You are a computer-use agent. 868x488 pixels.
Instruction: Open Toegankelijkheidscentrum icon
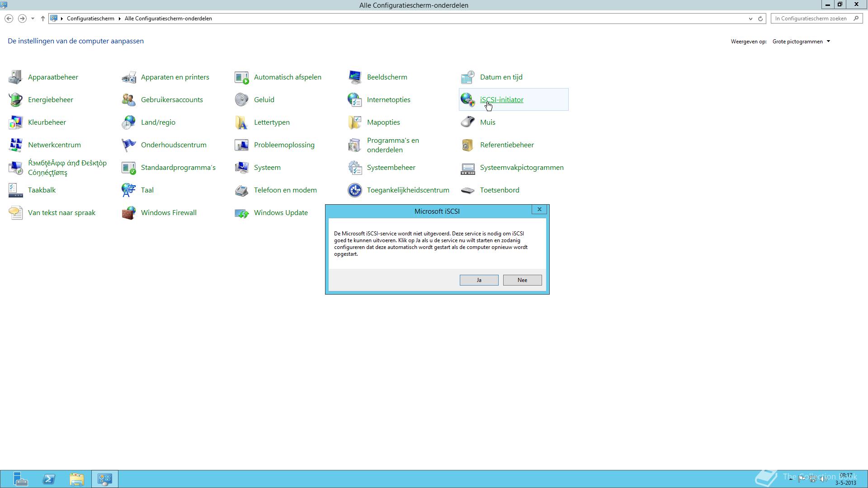pyautogui.click(x=354, y=190)
